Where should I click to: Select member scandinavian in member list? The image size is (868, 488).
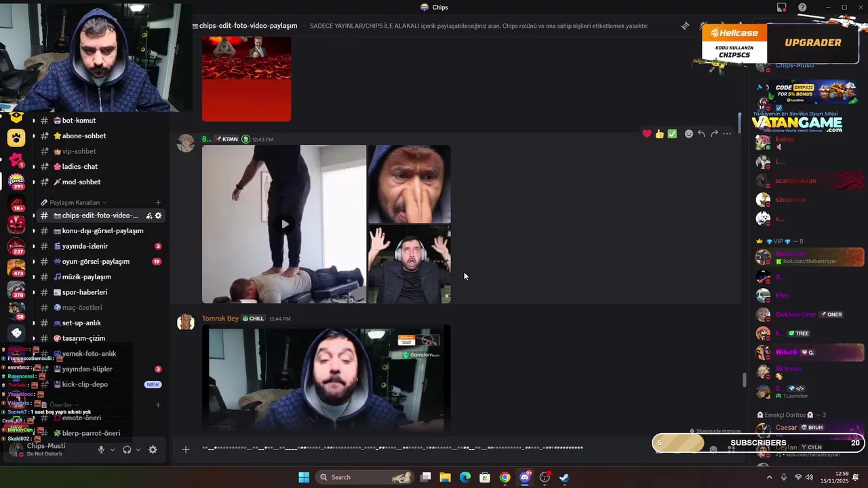pyautogui.click(x=795, y=181)
